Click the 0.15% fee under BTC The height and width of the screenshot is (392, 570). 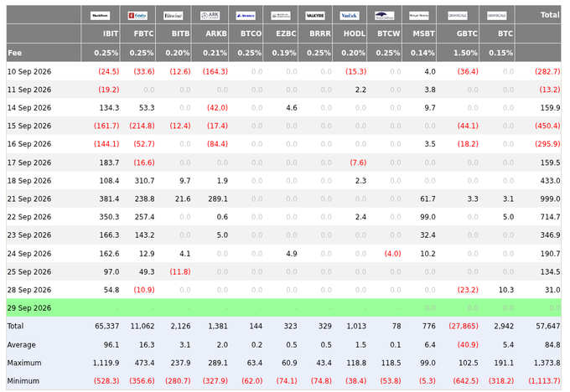501,53
